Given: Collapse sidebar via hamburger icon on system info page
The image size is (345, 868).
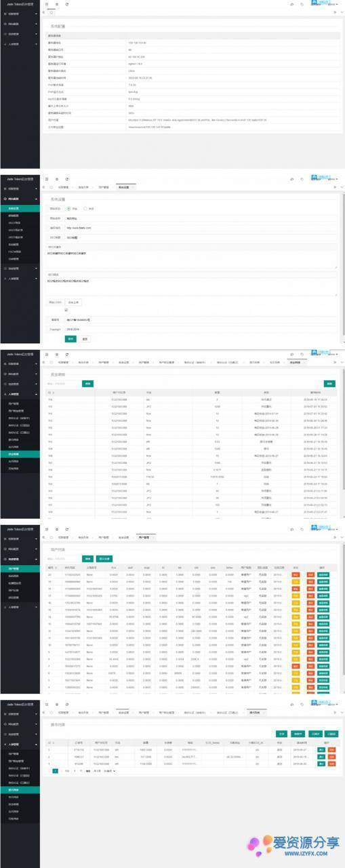Looking at the screenshot, I should [46, 4].
